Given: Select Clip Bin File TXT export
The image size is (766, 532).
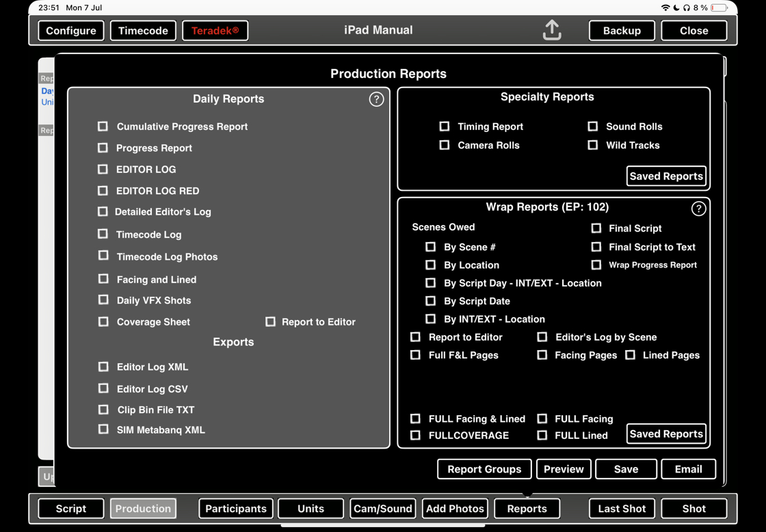Looking at the screenshot, I should tap(103, 410).
